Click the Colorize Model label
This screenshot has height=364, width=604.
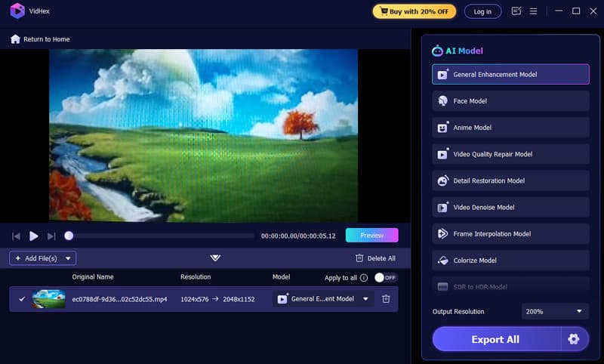pos(475,261)
